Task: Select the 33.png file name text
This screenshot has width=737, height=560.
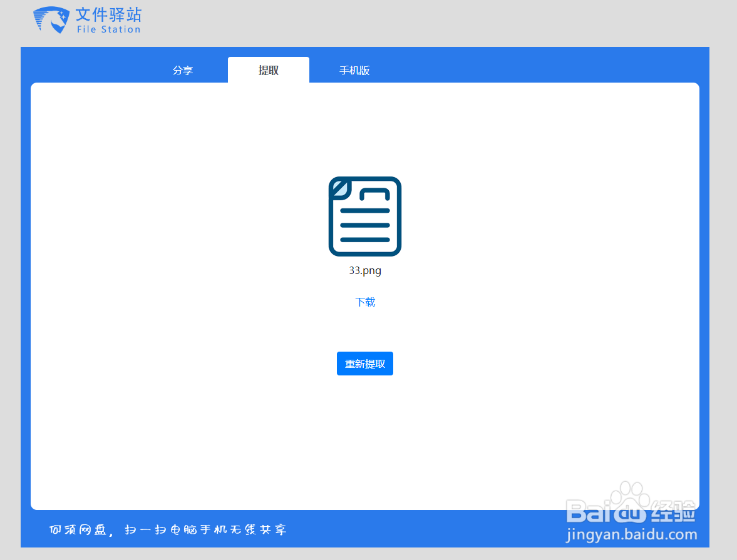Action: click(x=365, y=270)
